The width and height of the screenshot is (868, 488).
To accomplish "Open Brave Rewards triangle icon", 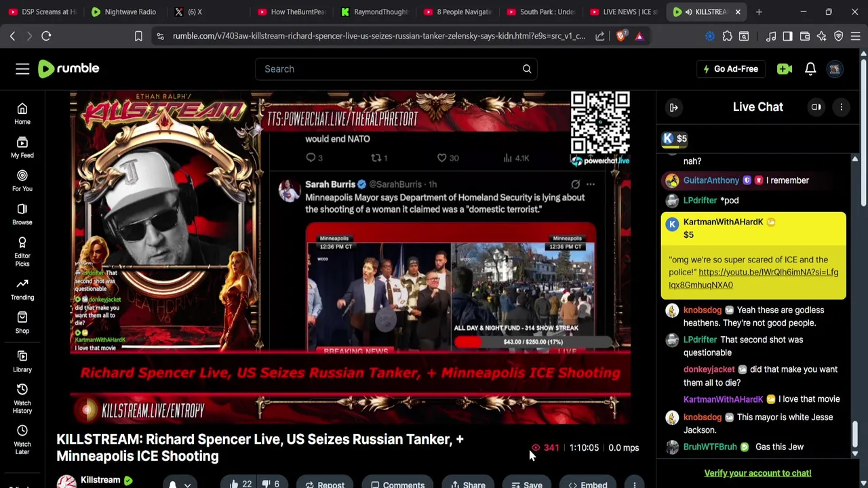I will [639, 36].
